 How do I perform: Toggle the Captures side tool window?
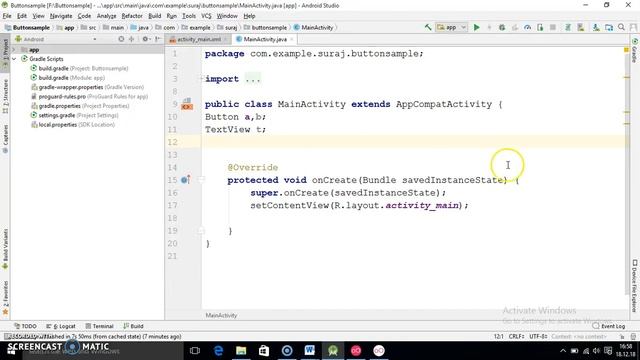coord(5,139)
